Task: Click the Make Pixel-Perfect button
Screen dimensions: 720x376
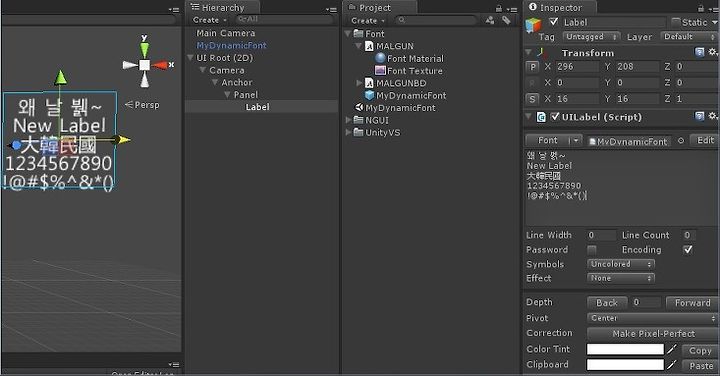Action: (652, 334)
